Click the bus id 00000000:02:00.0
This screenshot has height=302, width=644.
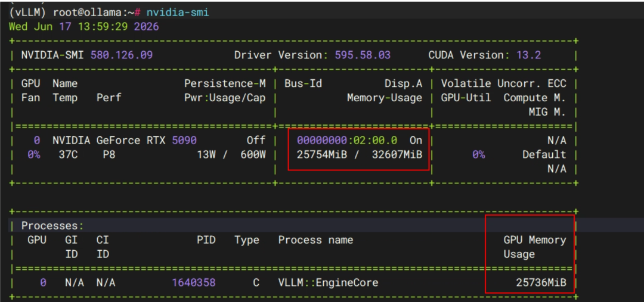347,141
